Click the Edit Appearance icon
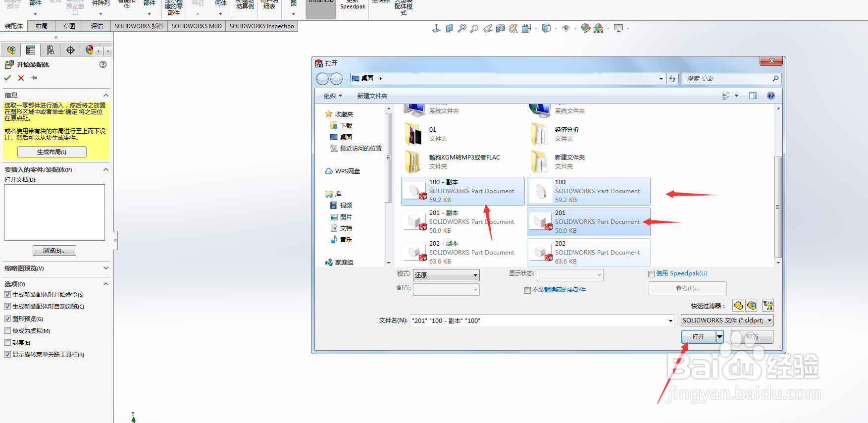868x423 pixels. click(586, 29)
